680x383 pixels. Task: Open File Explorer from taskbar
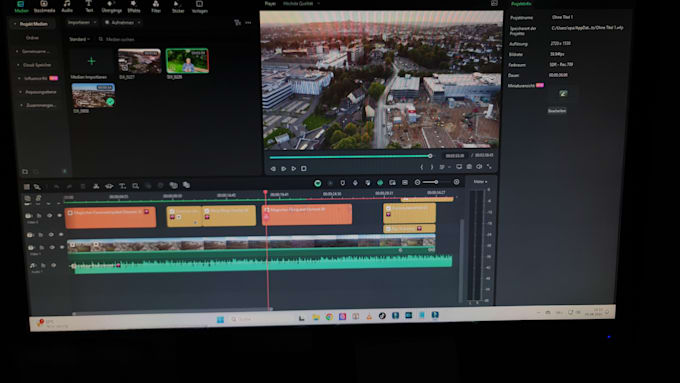[x=316, y=318]
